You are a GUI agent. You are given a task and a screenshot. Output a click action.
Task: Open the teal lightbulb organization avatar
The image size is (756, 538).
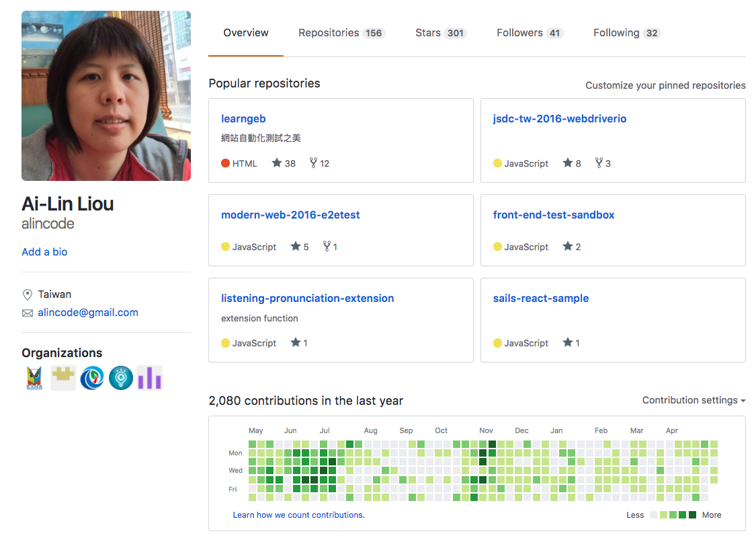coord(121,378)
